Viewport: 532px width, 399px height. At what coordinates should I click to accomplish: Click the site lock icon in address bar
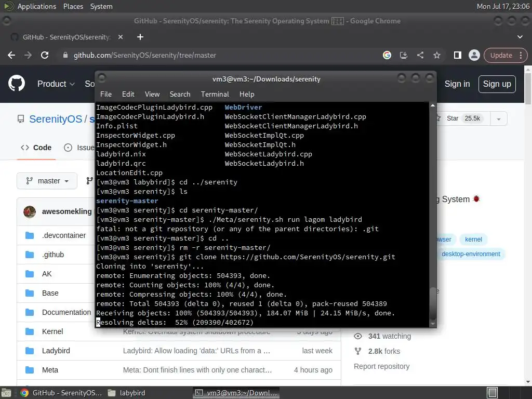coord(65,55)
